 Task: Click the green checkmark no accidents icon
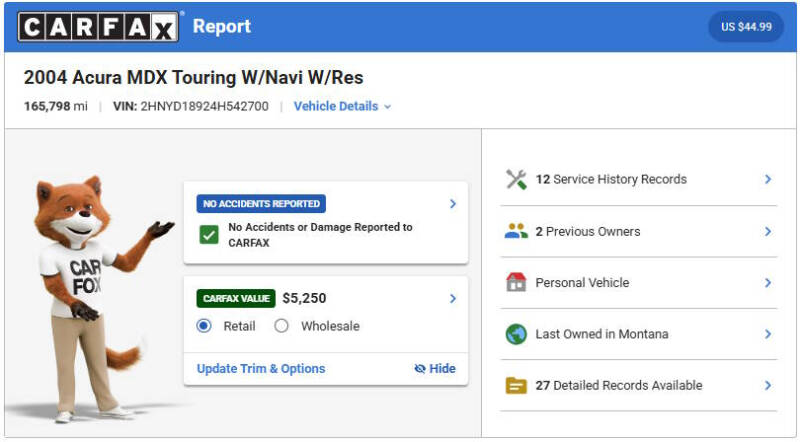pyautogui.click(x=209, y=235)
